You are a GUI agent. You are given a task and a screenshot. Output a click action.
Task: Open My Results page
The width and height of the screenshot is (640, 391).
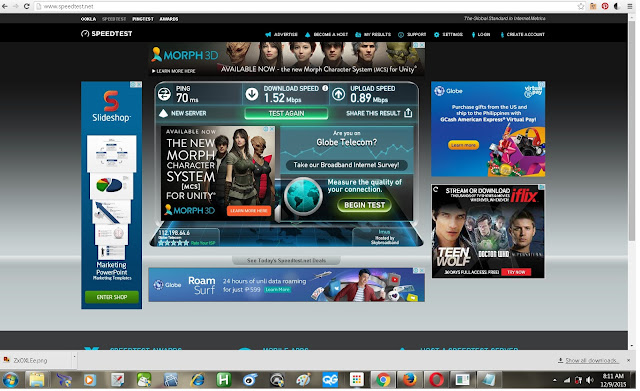point(373,34)
